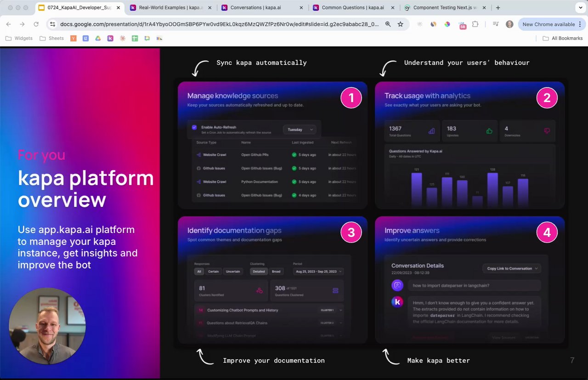Open the Period date range dropdown

[x=318, y=272]
